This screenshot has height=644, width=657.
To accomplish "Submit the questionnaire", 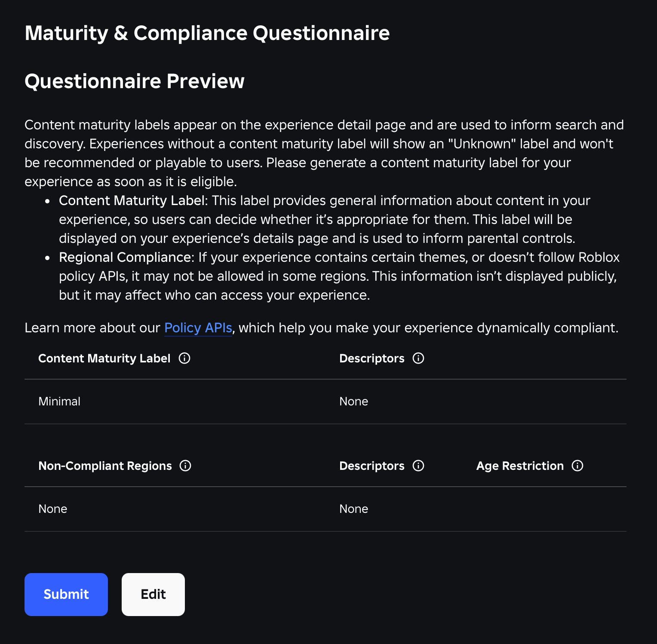I will pyautogui.click(x=66, y=594).
